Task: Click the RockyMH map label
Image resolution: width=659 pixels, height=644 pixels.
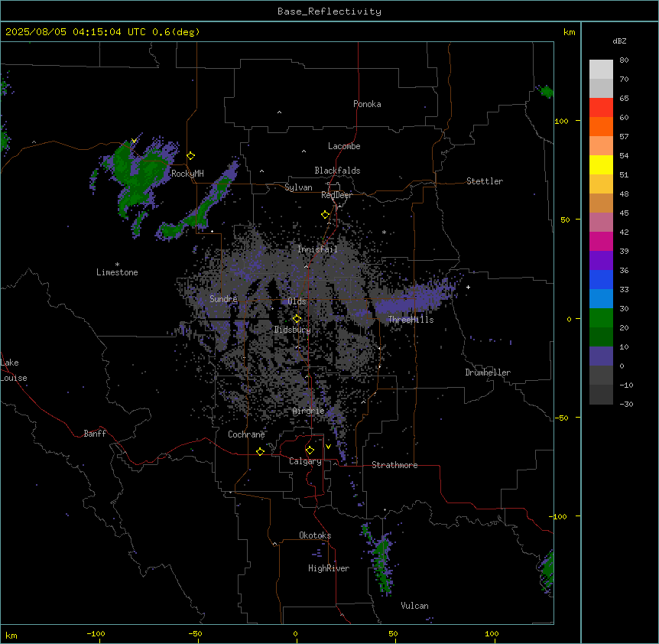Action: (x=187, y=174)
